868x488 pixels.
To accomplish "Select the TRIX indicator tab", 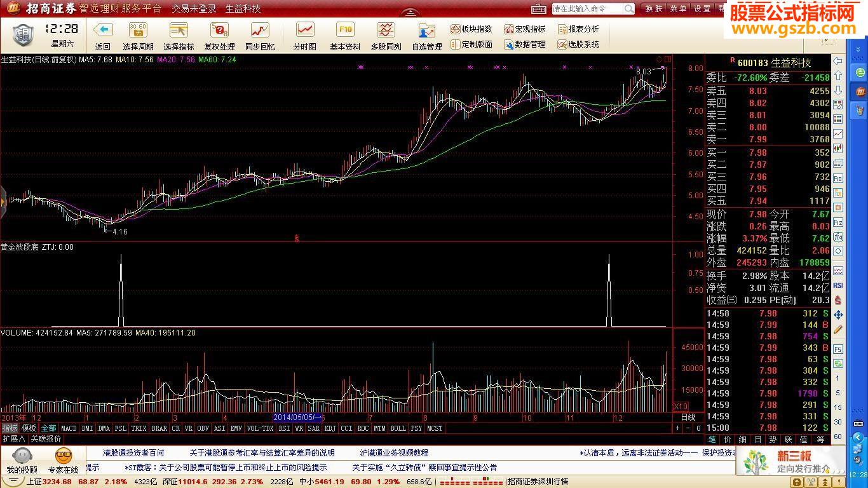I will (139, 429).
